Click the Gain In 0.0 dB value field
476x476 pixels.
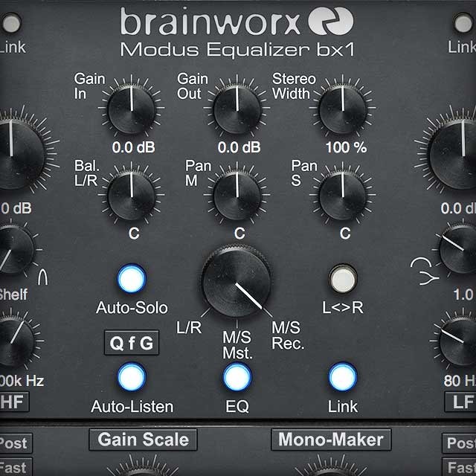pos(134,147)
